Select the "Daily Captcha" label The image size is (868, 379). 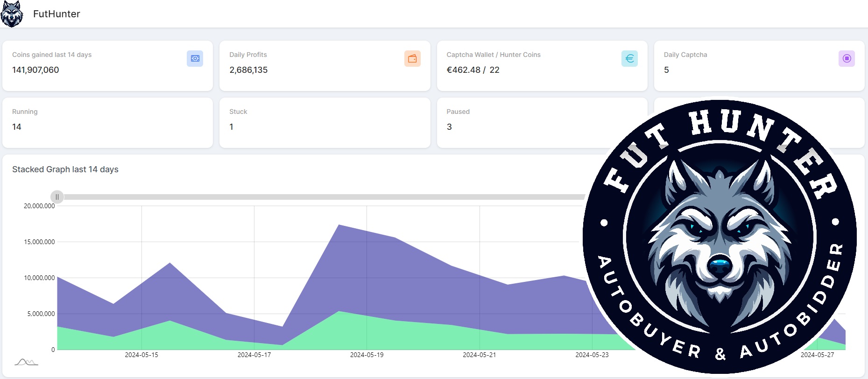[685, 55]
